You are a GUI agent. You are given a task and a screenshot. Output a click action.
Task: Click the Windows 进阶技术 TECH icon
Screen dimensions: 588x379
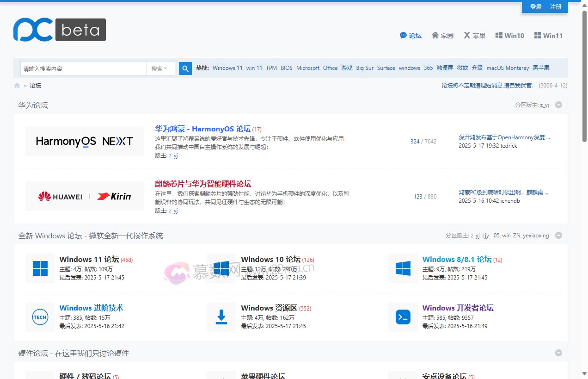pos(40,317)
